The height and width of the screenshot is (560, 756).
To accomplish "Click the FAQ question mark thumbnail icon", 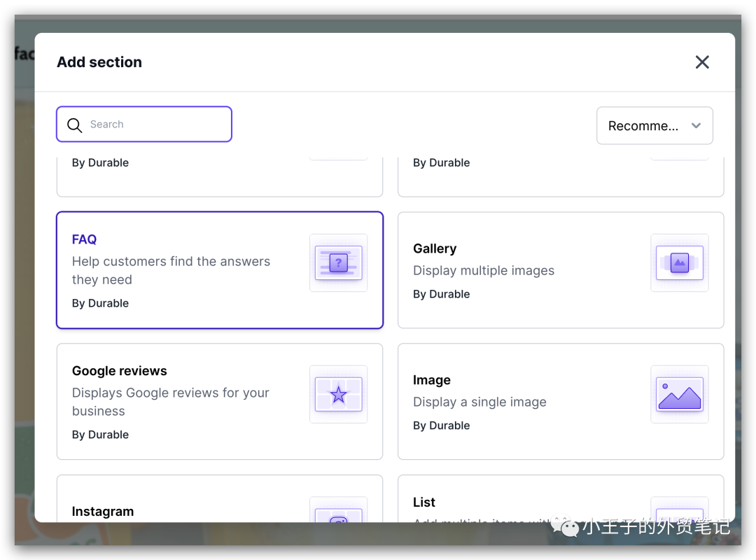I will tap(339, 263).
